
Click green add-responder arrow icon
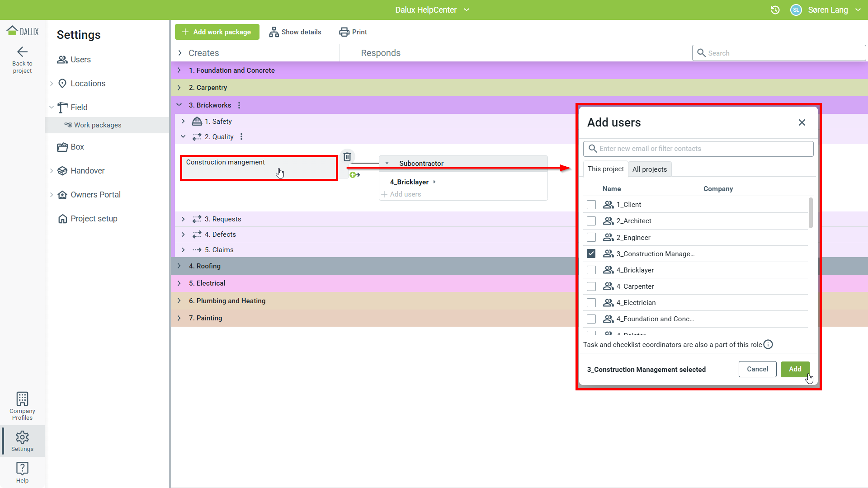pos(354,175)
